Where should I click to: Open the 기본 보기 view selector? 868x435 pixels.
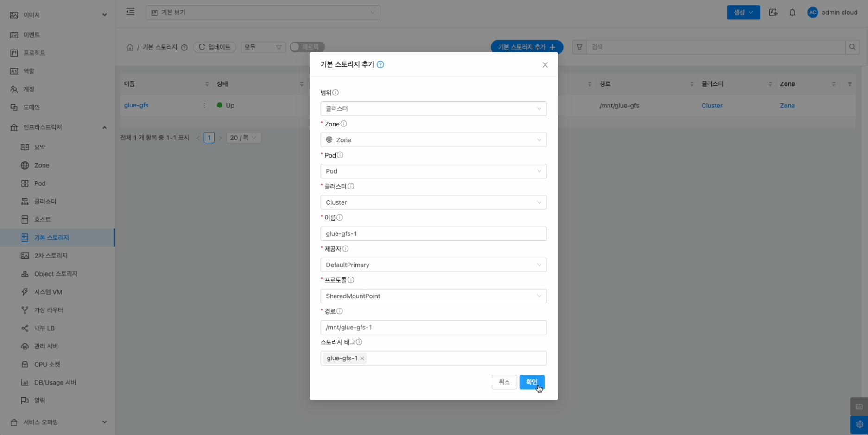point(263,13)
